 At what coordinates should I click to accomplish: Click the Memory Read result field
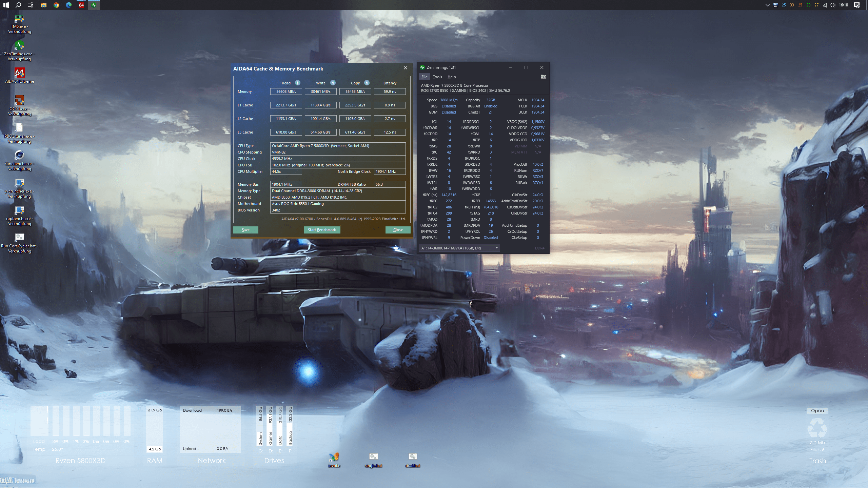tap(286, 91)
